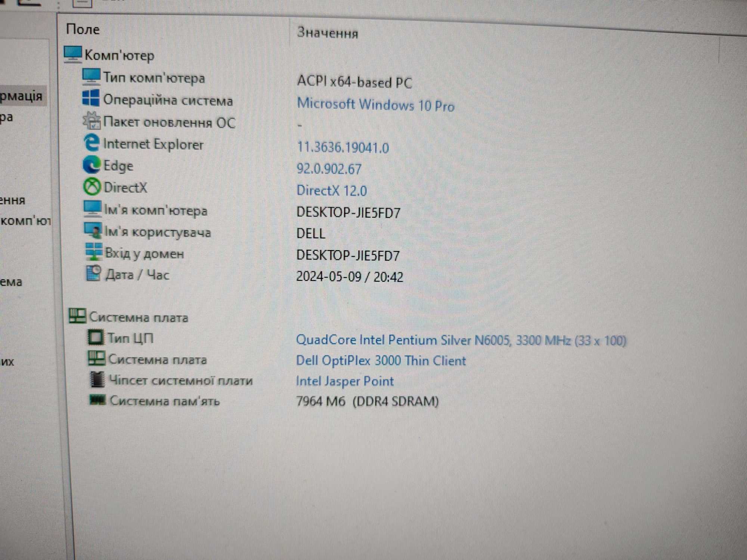Screen dimensions: 747x560
Task: Click DESKTOP-JIE5FD7 value in Ім'я комп'ютера row
Action: tap(348, 212)
